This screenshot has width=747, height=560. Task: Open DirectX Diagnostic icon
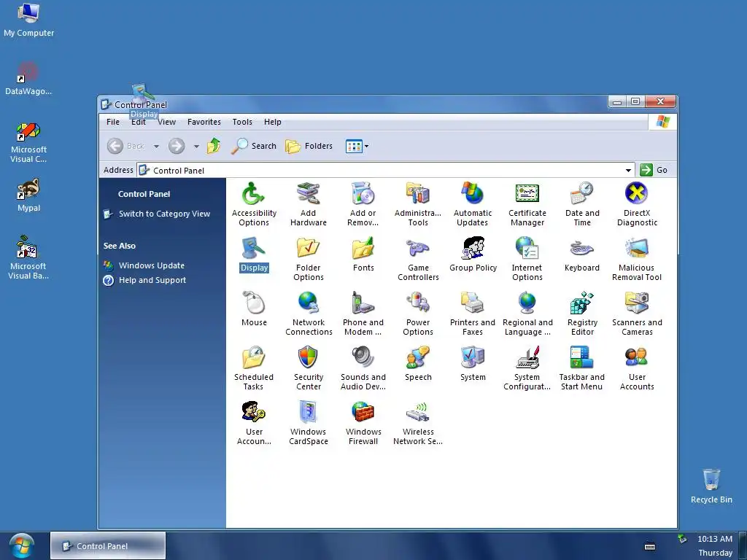[637, 204]
